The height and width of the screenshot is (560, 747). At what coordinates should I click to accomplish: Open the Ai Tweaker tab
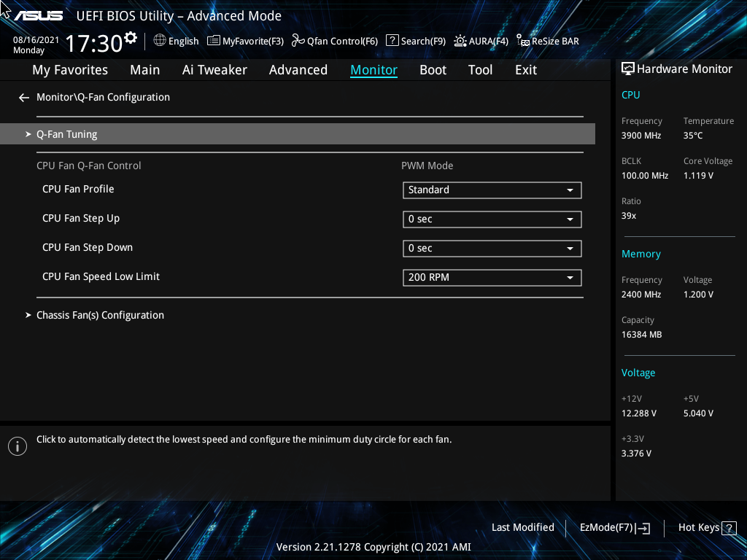tap(214, 70)
